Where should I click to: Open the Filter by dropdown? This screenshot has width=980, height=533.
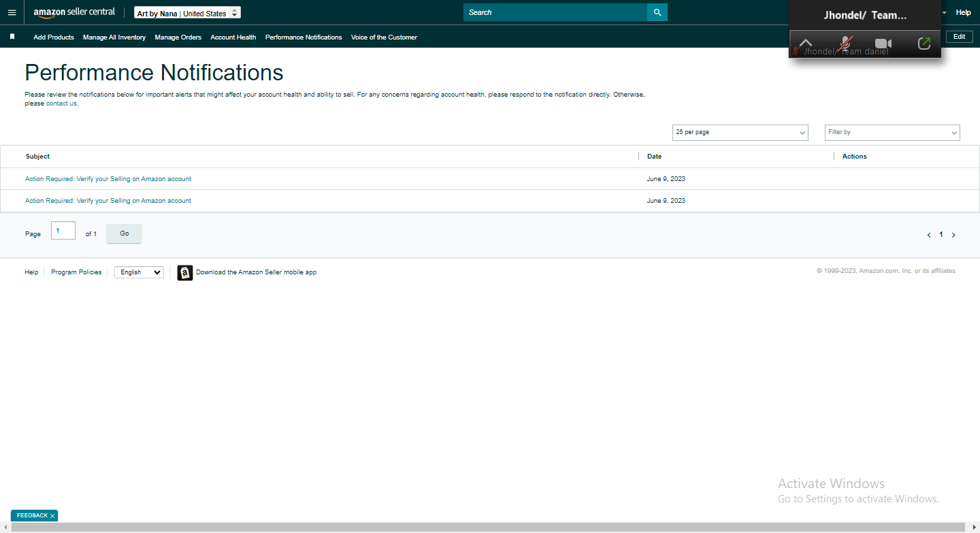[x=892, y=133]
